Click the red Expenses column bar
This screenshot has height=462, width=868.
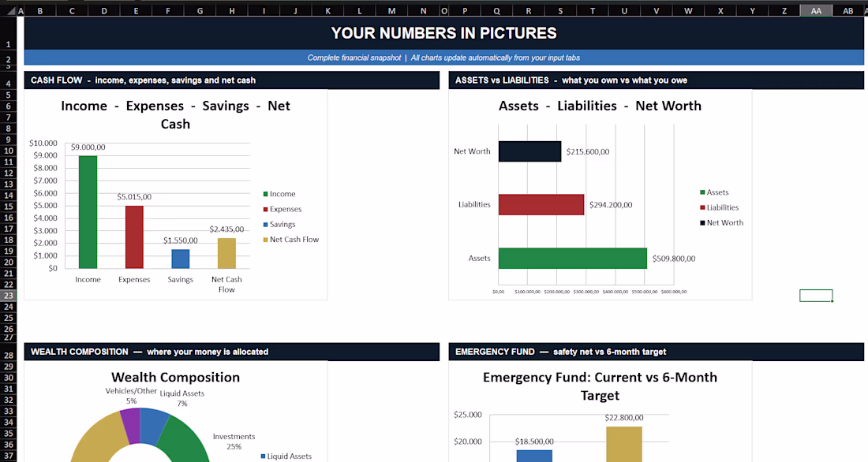click(134, 237)
